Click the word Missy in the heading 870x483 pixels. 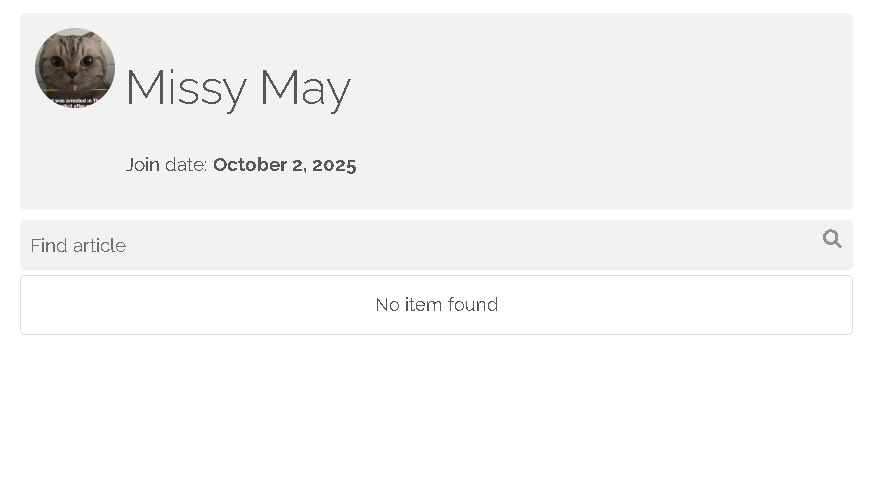(186, 88)
